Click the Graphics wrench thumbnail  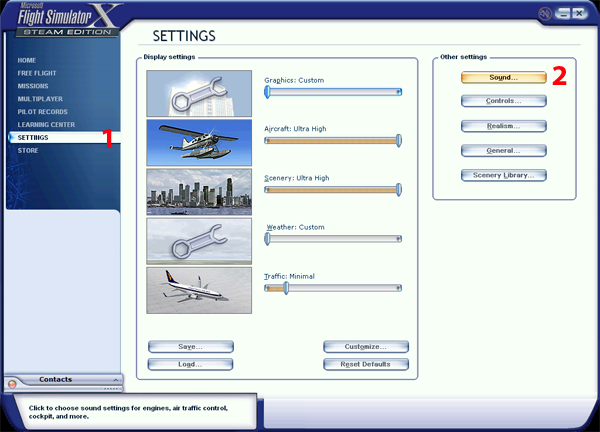199,93
